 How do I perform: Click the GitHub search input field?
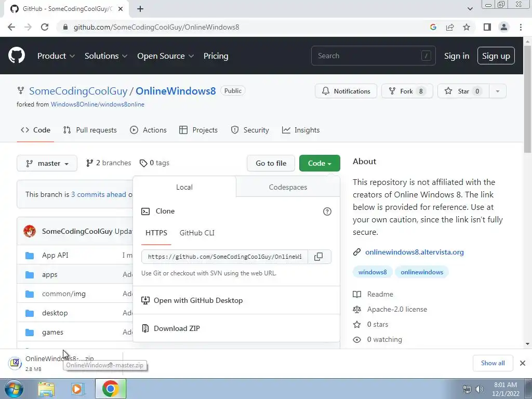point(373,56)
